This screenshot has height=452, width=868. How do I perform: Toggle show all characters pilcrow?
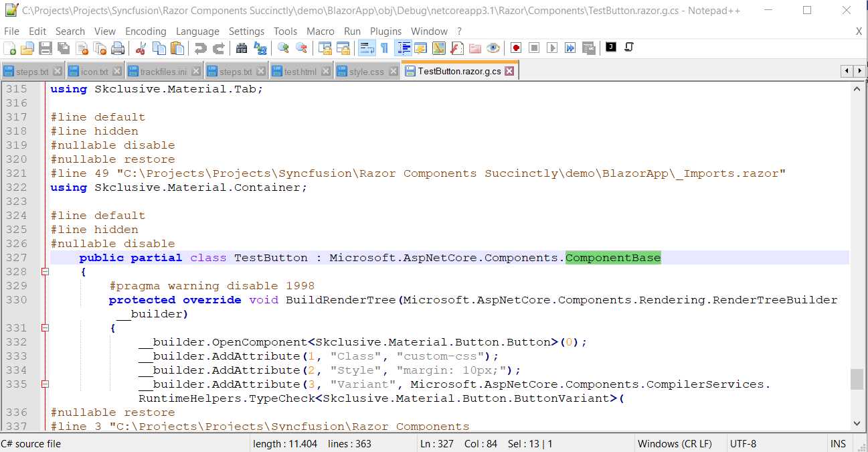click(x=384, y=48)
